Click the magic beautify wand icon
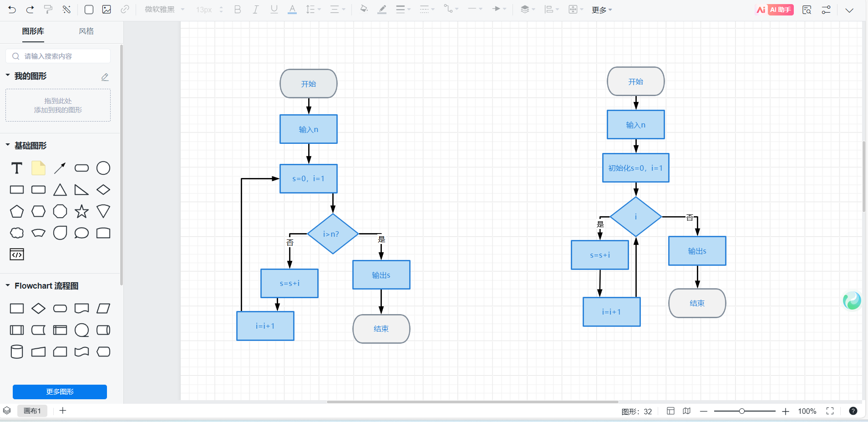Viewport: 868px width, 422px height. pyautogui.click(x=66, y=10)
